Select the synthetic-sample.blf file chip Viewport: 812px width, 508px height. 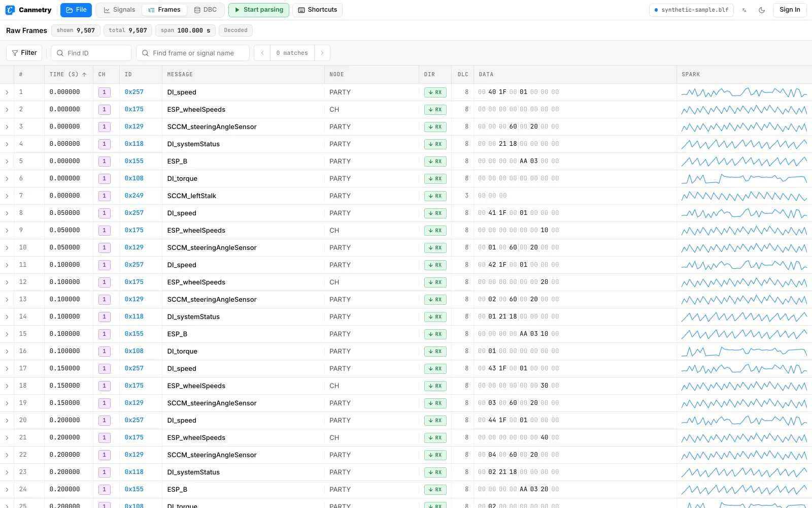pyautogui.click(x=691, y=10)
